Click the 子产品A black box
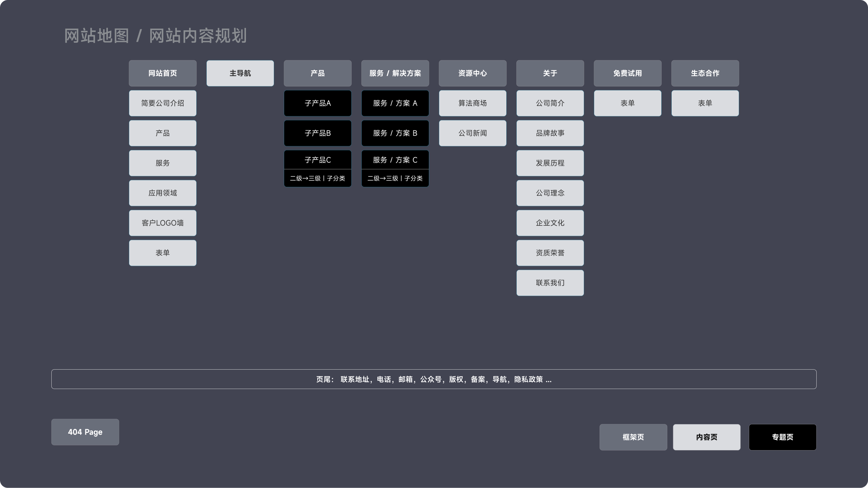Screen dimensions: 868x488 (318, 103)
